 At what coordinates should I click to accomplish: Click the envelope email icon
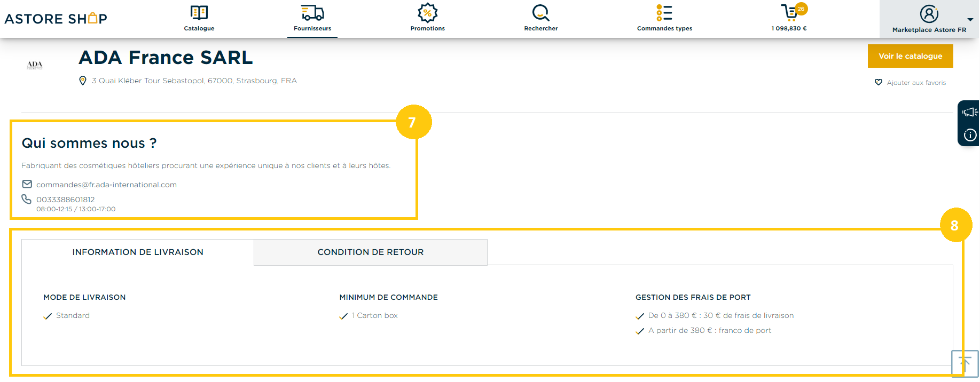(27, 184)
